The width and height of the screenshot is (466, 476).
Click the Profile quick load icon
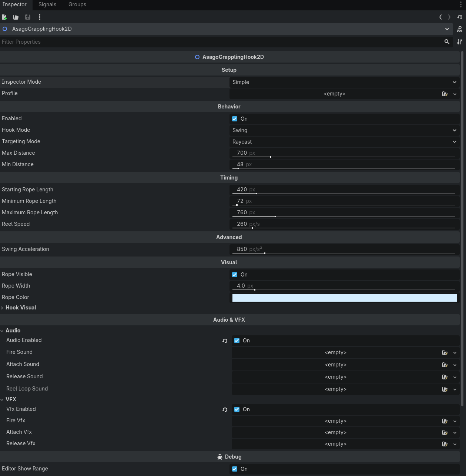coord(445,94)
